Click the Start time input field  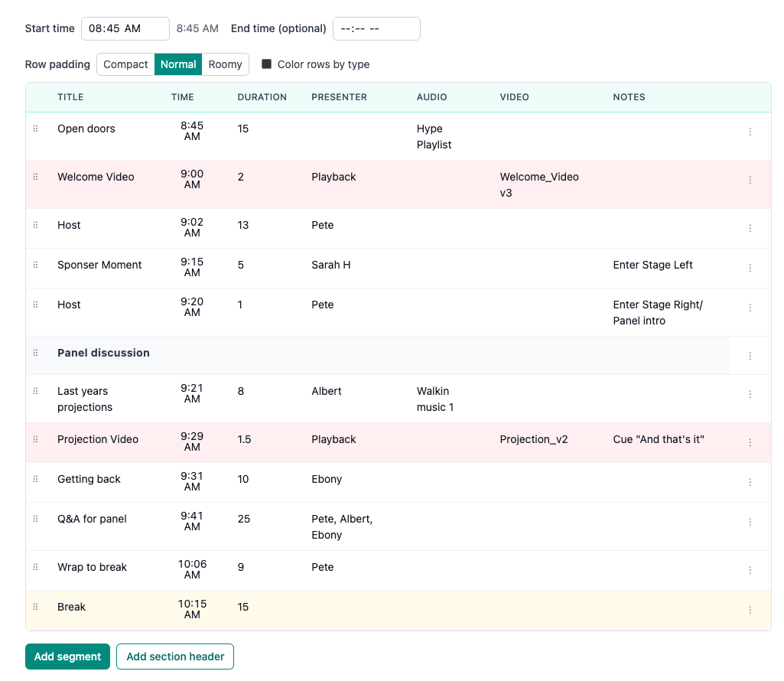click(125, 28)
